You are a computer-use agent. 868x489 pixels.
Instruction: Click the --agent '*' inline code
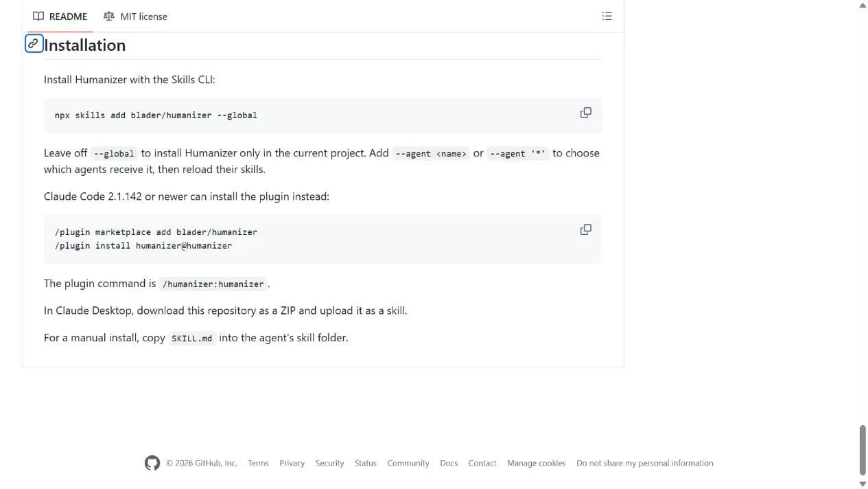[x=518, y=154]
